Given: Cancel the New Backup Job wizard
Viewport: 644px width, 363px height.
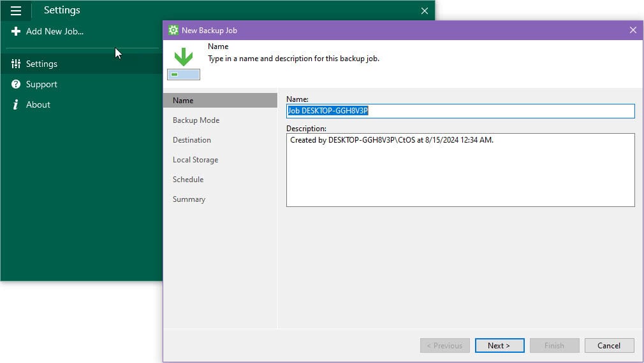Looking at the screenshot, I should 609,345.
